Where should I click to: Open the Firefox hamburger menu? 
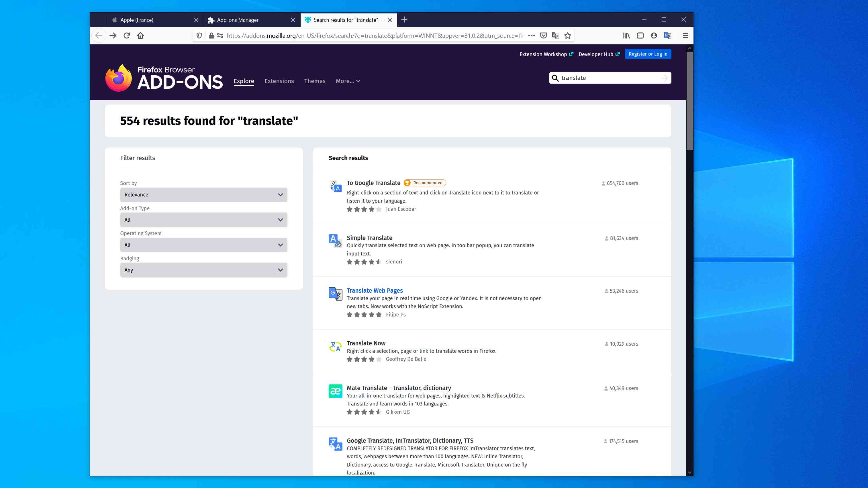685,36
